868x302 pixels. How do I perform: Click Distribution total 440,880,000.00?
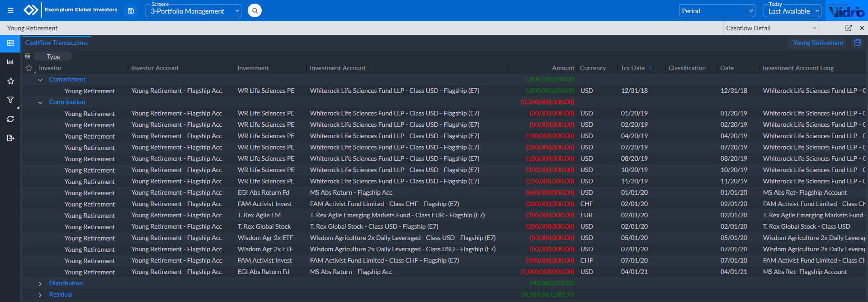[552, 283]
